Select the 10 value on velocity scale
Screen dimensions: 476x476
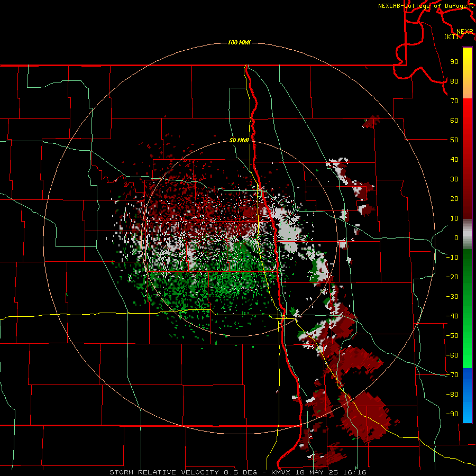tap(454, 218)
